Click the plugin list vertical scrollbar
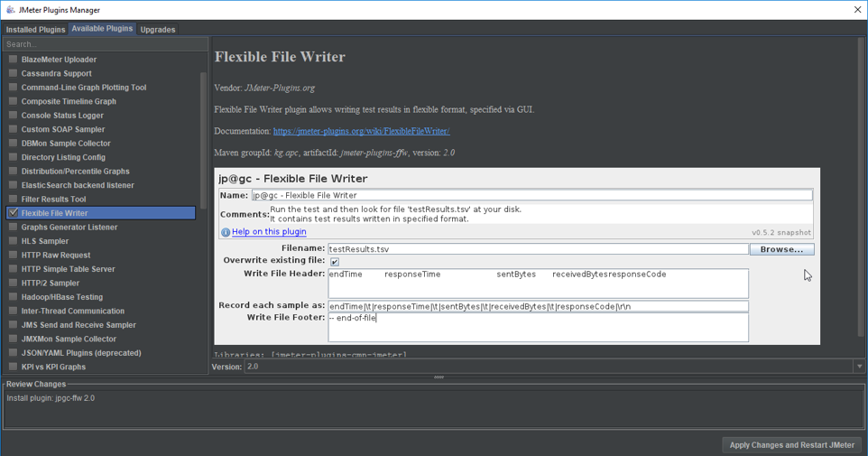868x456 pixels. click(204, 135)
